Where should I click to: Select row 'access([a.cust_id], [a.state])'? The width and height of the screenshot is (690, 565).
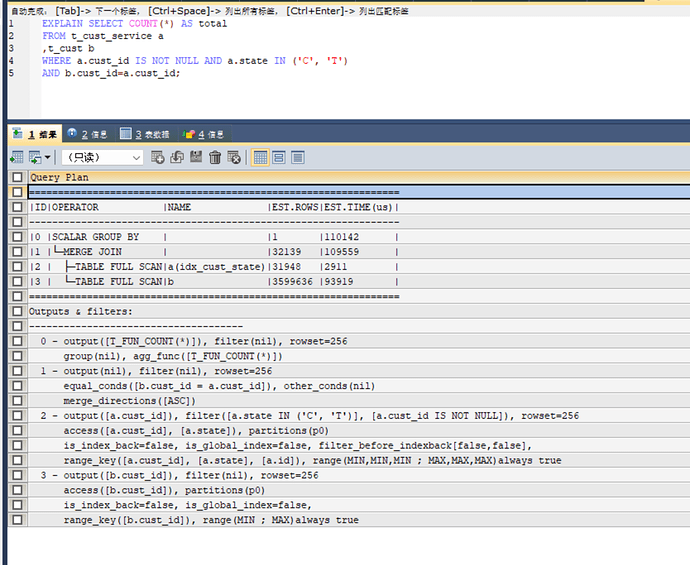click(359, 430)
